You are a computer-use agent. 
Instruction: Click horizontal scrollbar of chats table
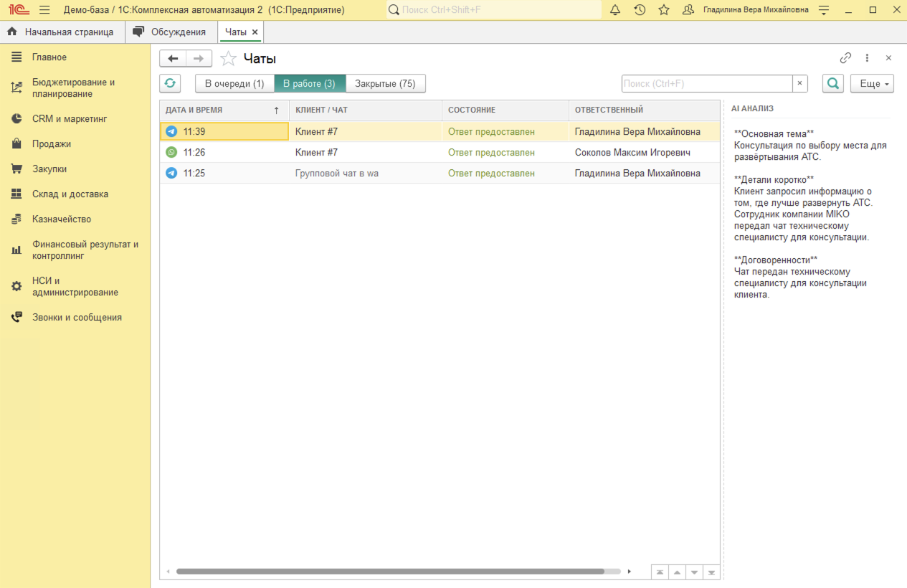point(390,572)
